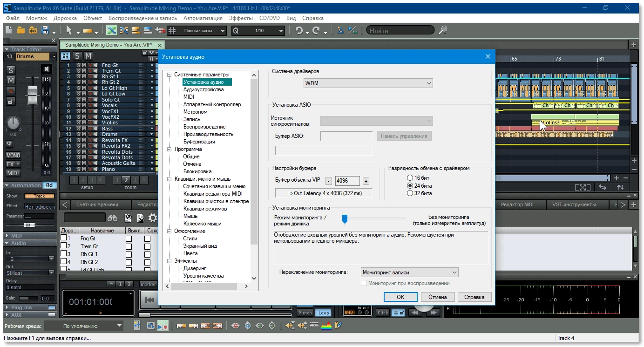Select Аудиоустройства in the settings tree
The height and width of the screenshot is (347, 644).
coord(203,89)
